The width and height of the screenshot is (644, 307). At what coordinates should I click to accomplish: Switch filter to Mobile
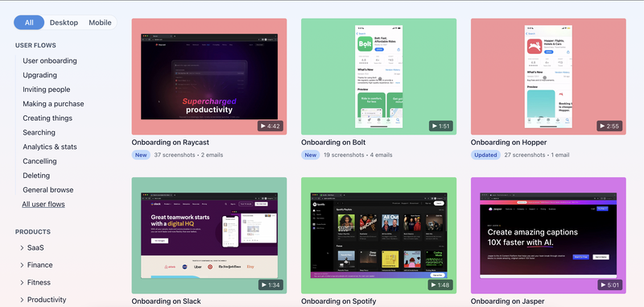100,23
